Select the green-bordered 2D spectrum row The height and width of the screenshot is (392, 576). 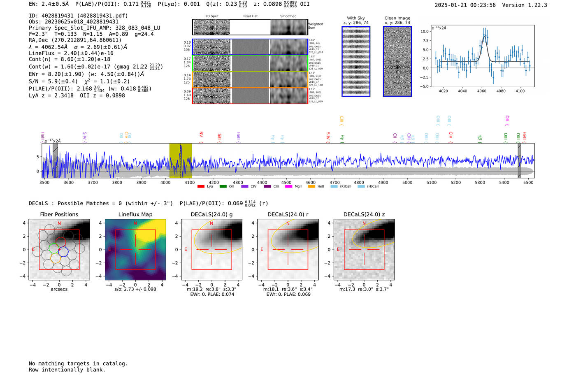pos(250,63)
